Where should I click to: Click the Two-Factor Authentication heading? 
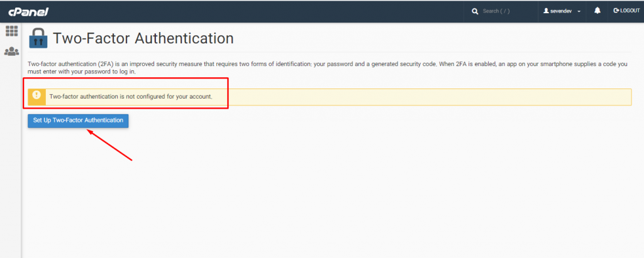click(143, 38)
